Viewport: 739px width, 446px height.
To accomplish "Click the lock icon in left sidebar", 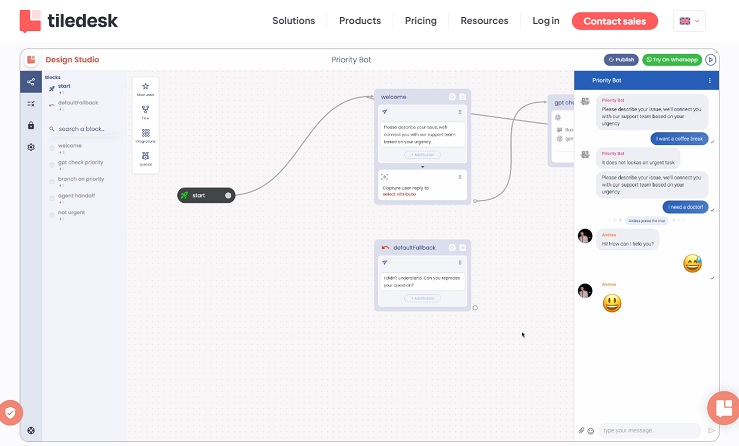I will pyautogui.click(x=31, y=125).
